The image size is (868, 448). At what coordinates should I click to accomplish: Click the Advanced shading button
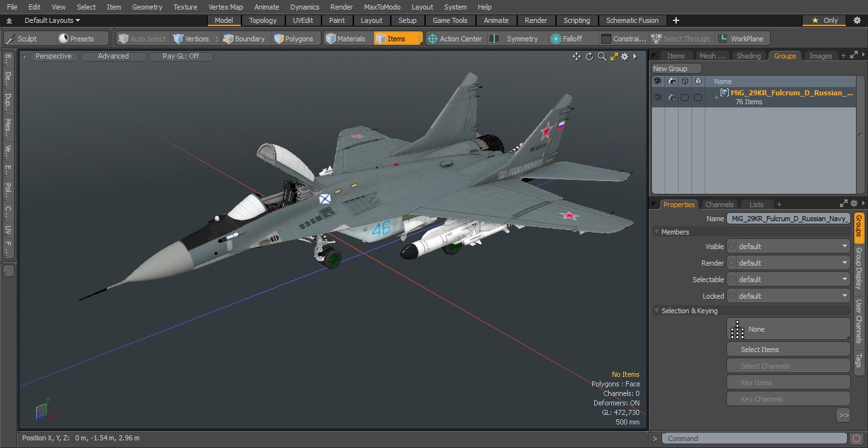coord(113,56)
